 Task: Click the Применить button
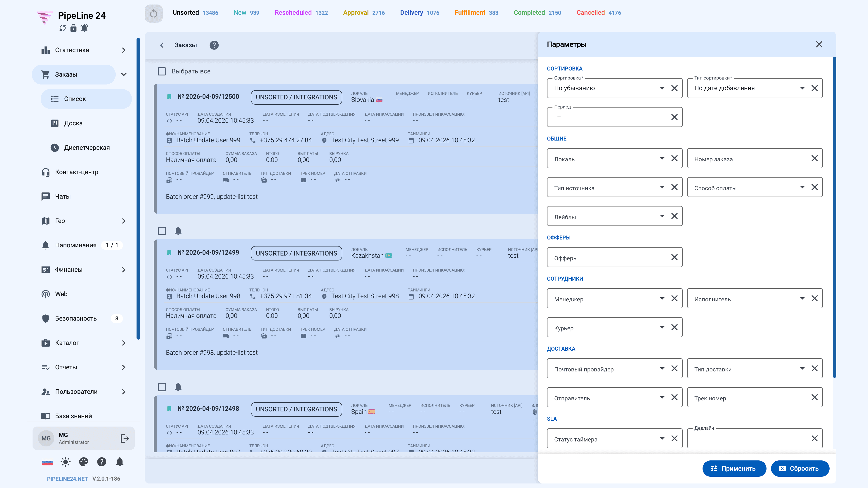(734, 469)
